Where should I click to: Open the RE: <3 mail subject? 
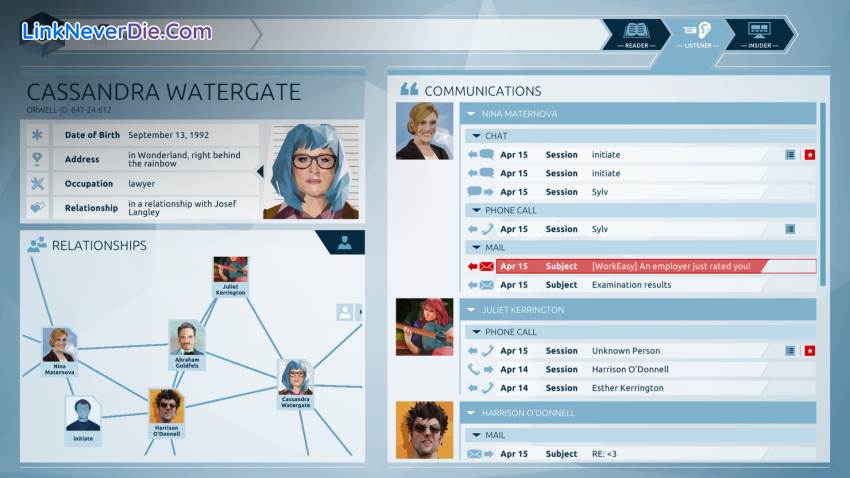click(x=604, y=454)
